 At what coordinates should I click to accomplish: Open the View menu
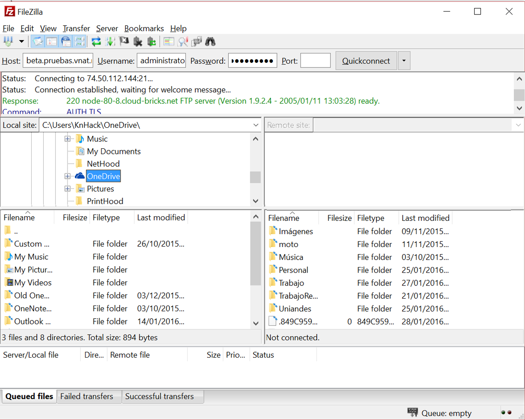coord(48,28)
